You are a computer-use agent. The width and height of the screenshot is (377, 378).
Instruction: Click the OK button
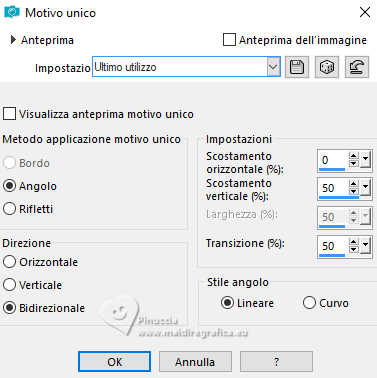[x=114, y=362]
